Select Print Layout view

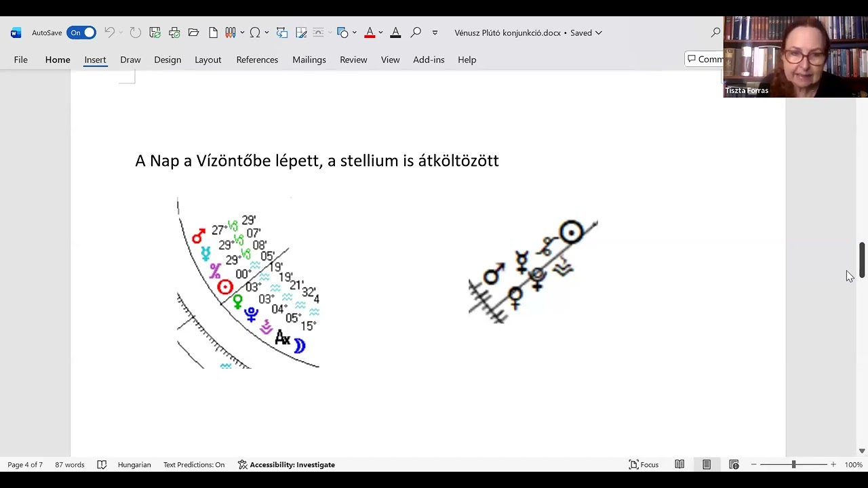pyautogui.click(x=707, y=464)
